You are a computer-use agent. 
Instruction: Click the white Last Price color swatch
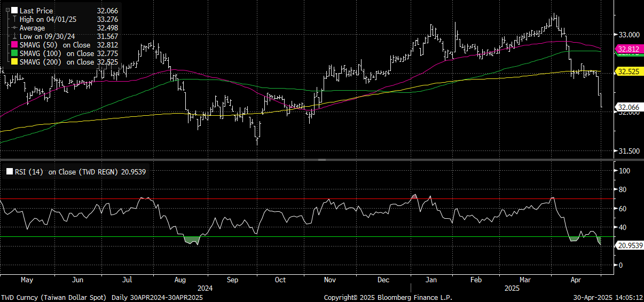tap(14, 10)
